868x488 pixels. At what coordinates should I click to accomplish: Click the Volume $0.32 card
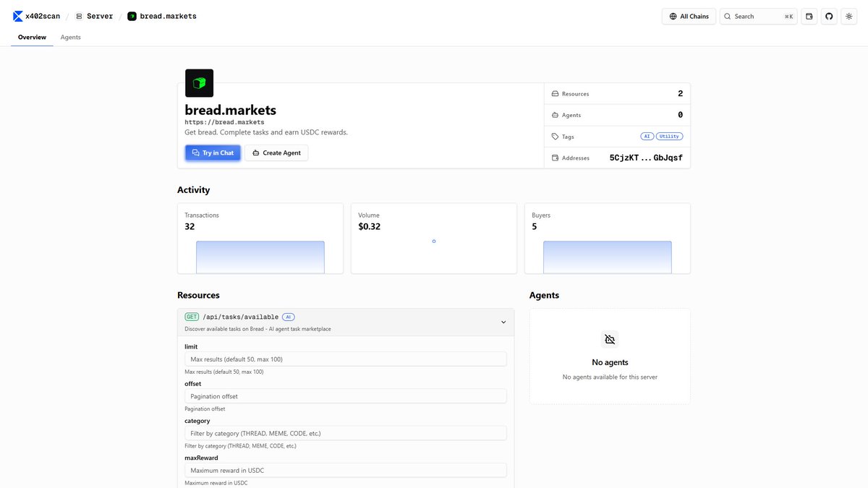point(434,239)
